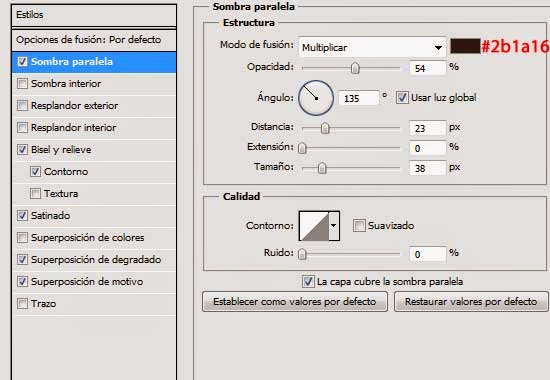Open the Estilos panel header

pos(94,15)
